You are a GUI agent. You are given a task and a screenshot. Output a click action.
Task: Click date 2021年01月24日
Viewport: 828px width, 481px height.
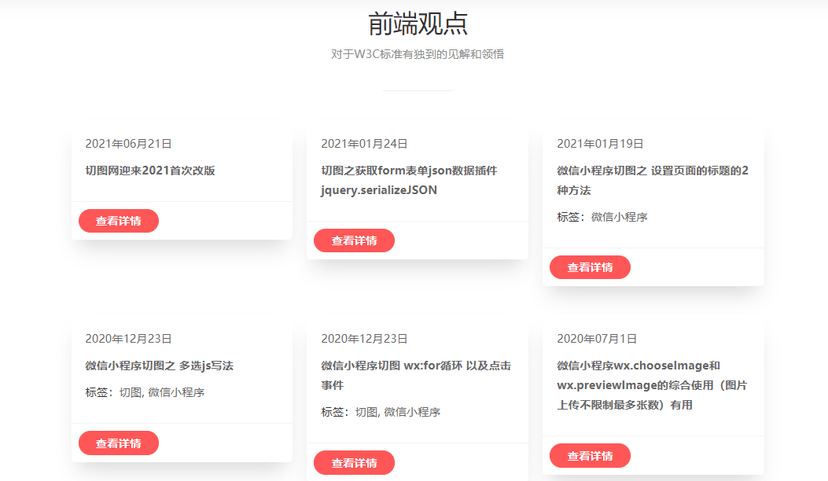(x=364, y=144)
